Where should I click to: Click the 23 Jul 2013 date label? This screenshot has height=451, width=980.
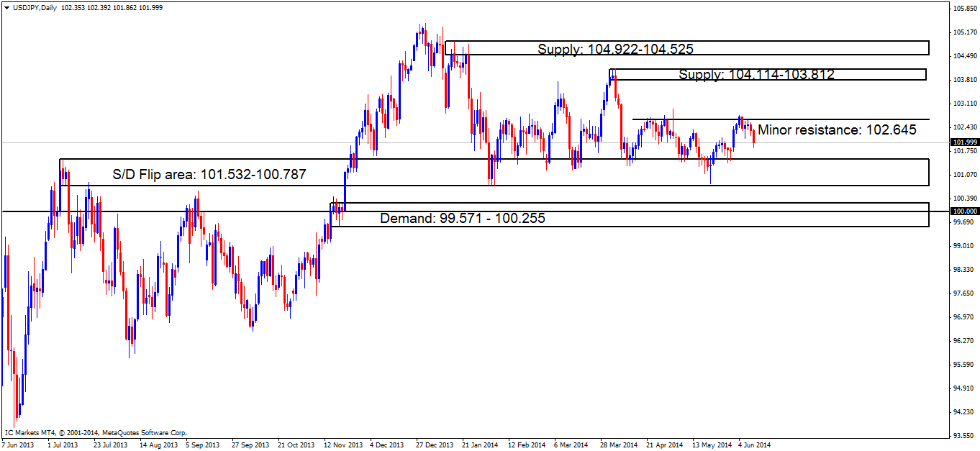coord(109,445)
